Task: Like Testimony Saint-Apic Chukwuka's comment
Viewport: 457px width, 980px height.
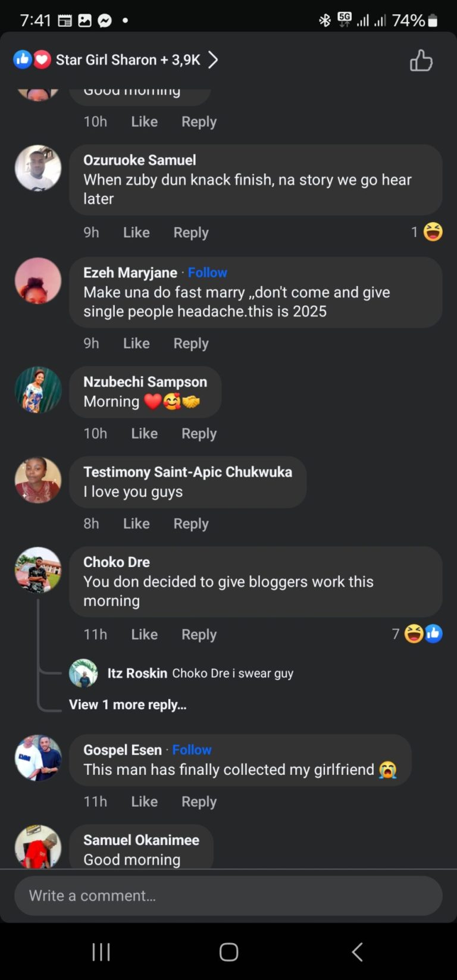Action: 136,524
